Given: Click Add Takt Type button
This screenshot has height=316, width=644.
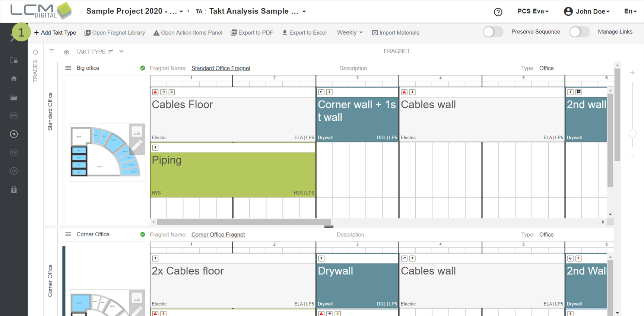Looking at the screenshot, I should pyautogui.click(x=55, y=33).
